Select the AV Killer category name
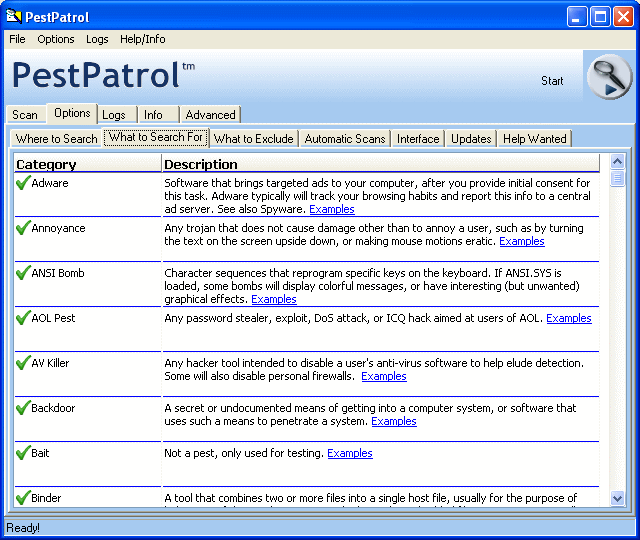The height and width of the screenshot is (540, 640). click(x=50, y=363)
